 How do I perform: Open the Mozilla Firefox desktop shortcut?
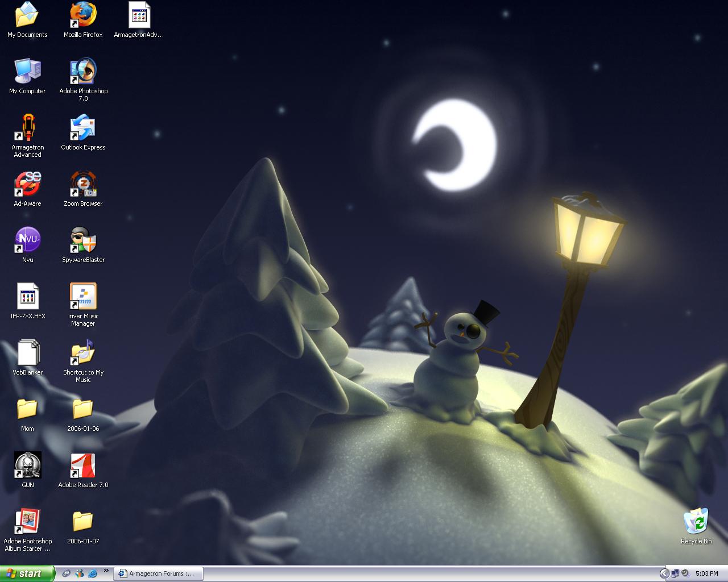pyautogui.click(x=83, y=15)
